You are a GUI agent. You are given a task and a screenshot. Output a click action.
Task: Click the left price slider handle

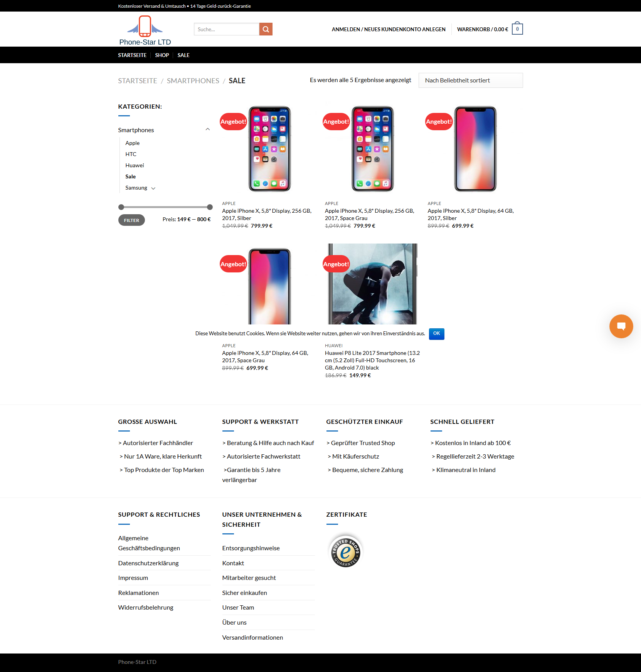121,207
